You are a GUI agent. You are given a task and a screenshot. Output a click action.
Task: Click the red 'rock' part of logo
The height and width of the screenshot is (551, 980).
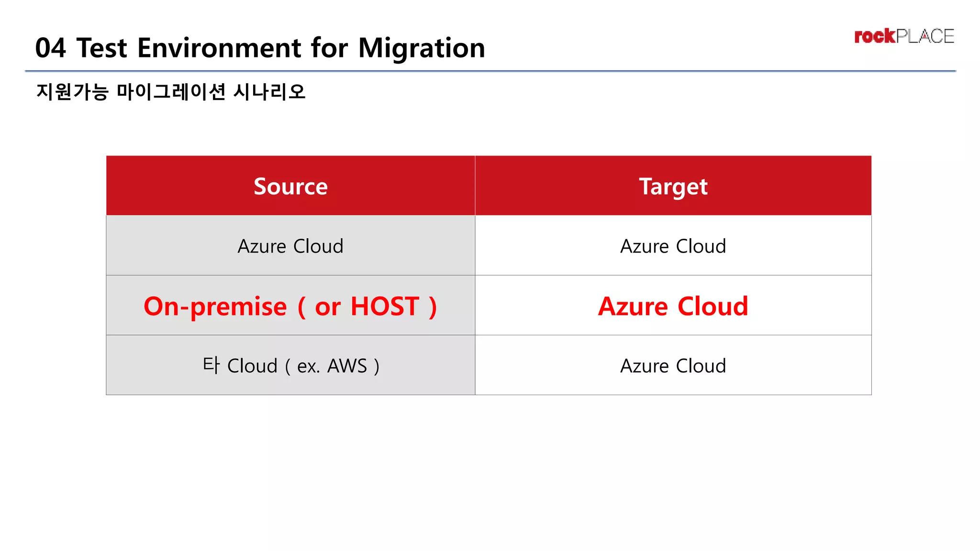tap(874, 36)
